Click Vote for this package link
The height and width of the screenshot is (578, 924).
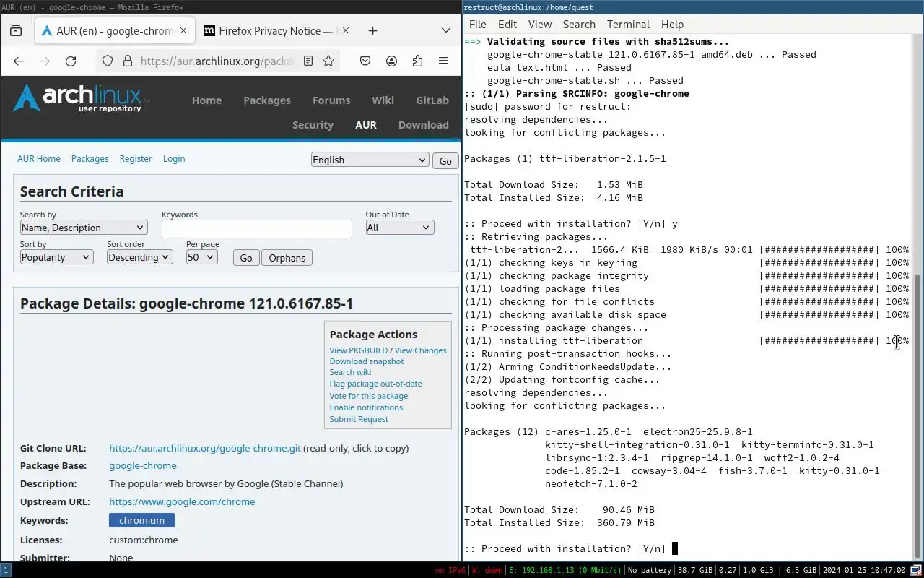(x=369, y=396)
